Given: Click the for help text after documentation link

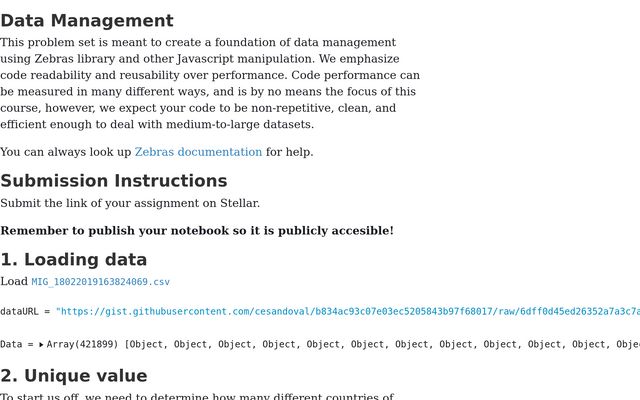Looking at the screenshot, I should coord(289,152).
